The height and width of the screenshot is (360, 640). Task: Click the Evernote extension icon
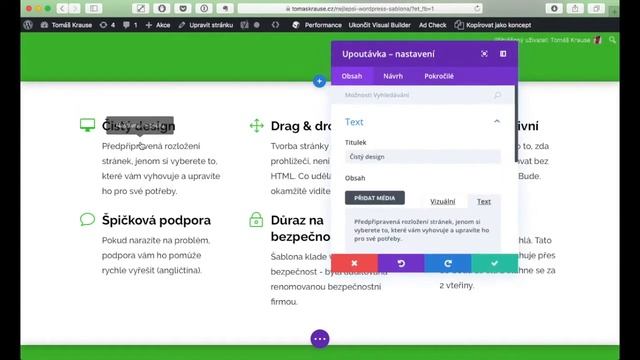225,8
